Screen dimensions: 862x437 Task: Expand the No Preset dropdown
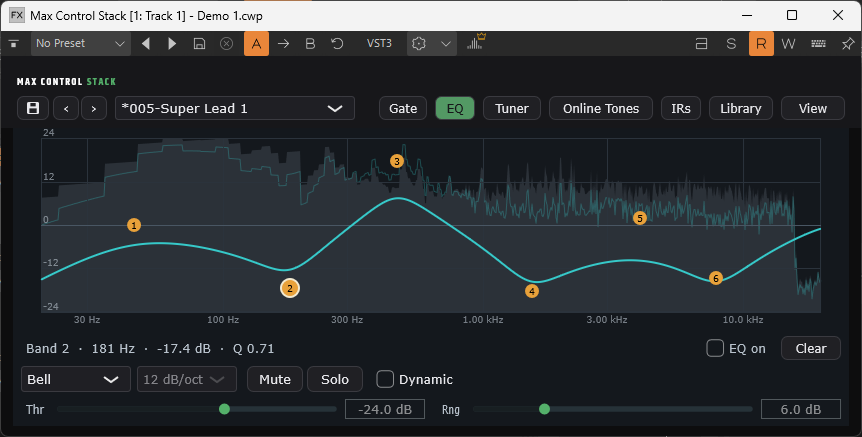click(x=80, y=43)
